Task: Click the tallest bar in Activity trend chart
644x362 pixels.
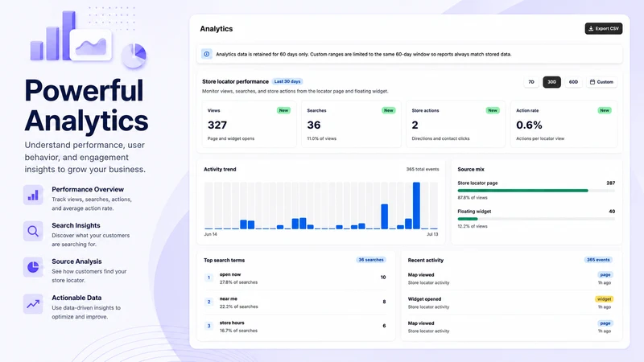Action: [x=416, y=206]
